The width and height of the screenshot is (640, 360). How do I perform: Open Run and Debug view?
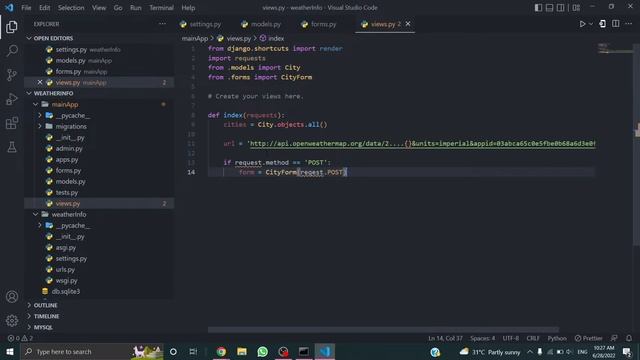click(12, 99)
